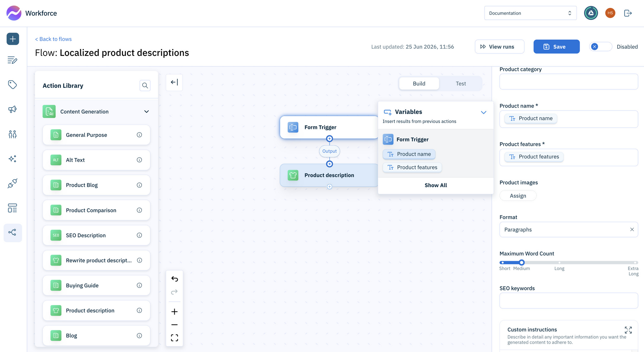Open the Format Paragraphs dropdown

tap(569, 230)
